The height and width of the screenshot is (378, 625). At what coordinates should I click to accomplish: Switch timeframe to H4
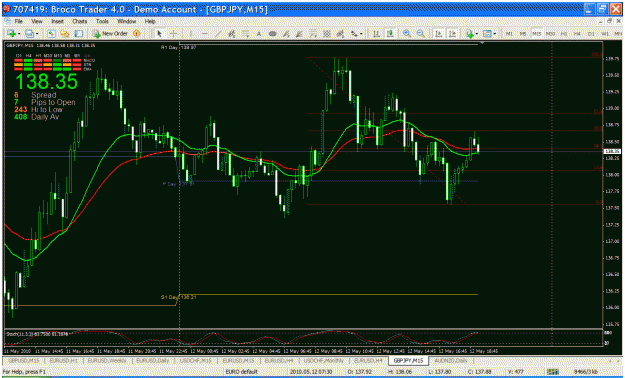click(577, 34)
